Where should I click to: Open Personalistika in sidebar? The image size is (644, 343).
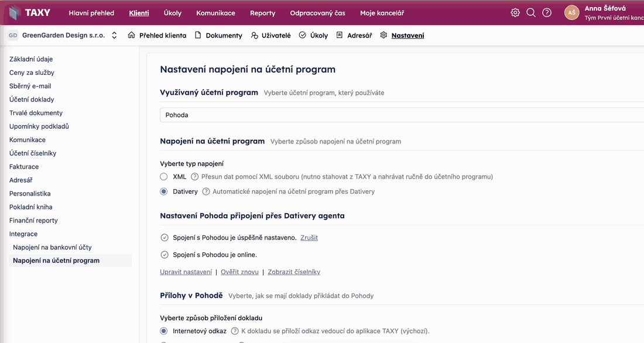[30, 194]
